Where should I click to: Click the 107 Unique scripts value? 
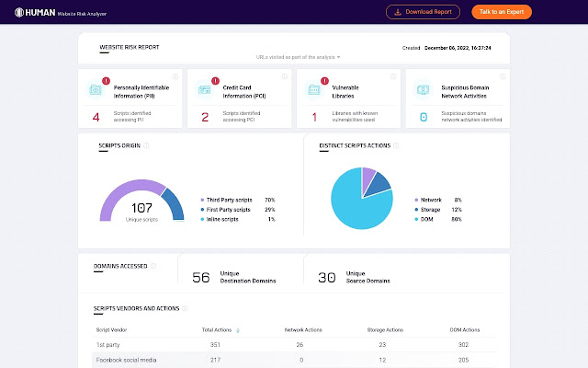coord(141,208)
